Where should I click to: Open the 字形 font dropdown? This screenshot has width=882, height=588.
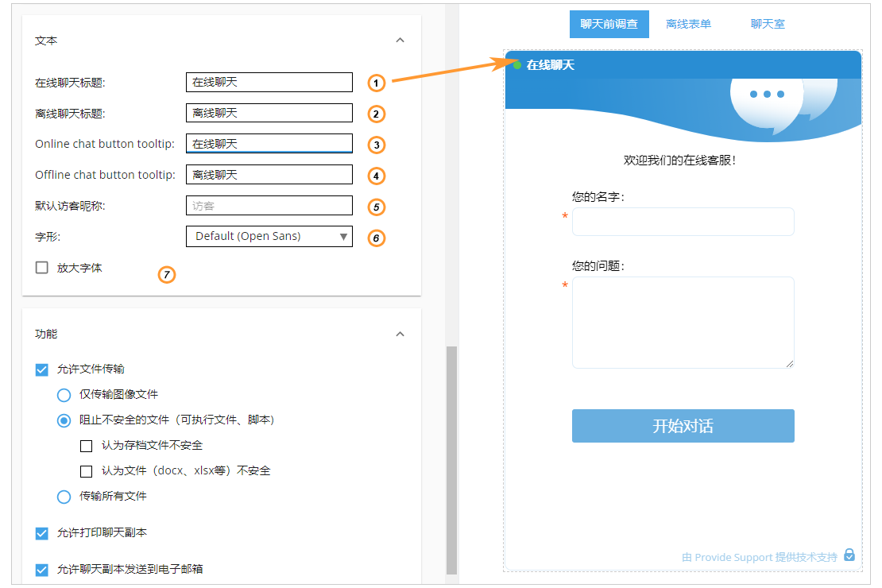[x=269, y=236]
